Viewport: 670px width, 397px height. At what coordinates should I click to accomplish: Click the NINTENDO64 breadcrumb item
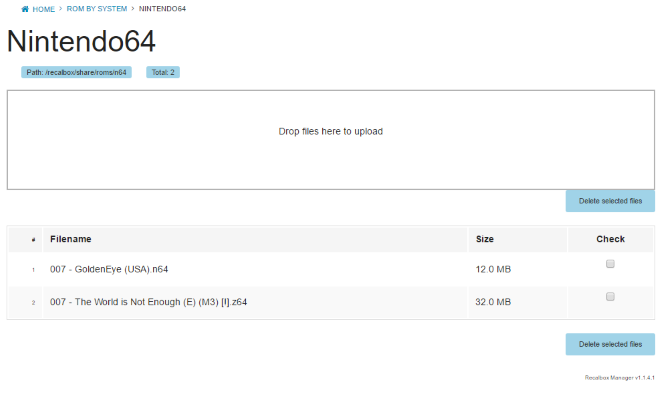point(162,9)
